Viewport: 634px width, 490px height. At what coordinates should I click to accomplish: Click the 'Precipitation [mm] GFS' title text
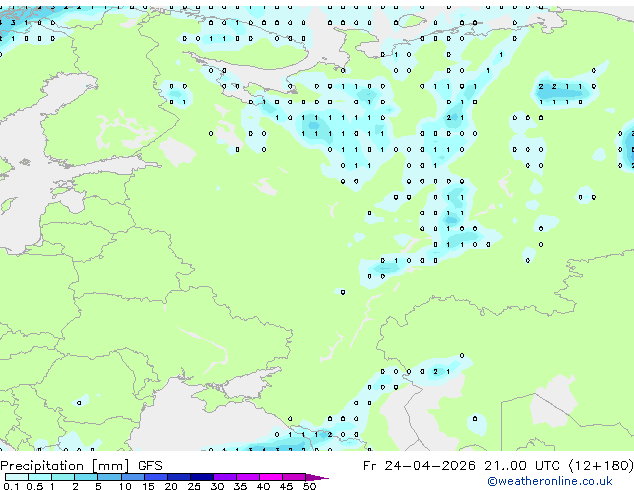click(x=81, y=466)
